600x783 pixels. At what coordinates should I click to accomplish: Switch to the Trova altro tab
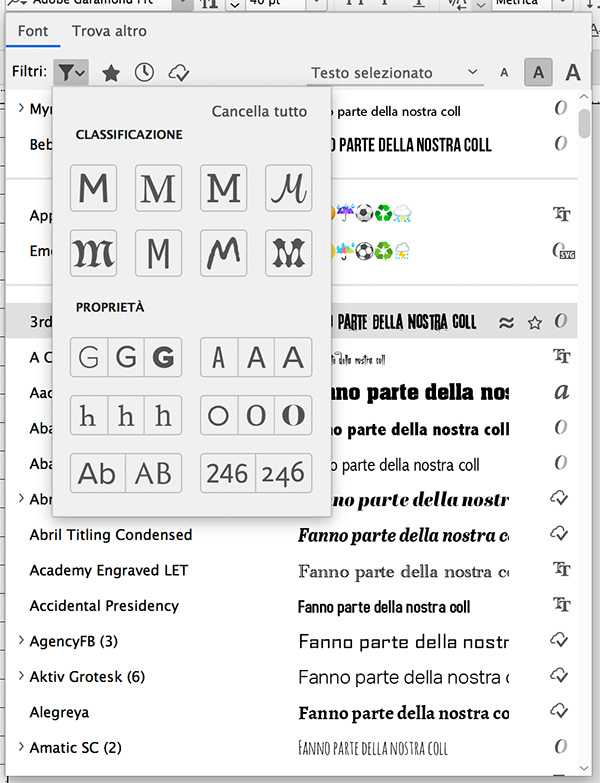[x=109, y=31]
